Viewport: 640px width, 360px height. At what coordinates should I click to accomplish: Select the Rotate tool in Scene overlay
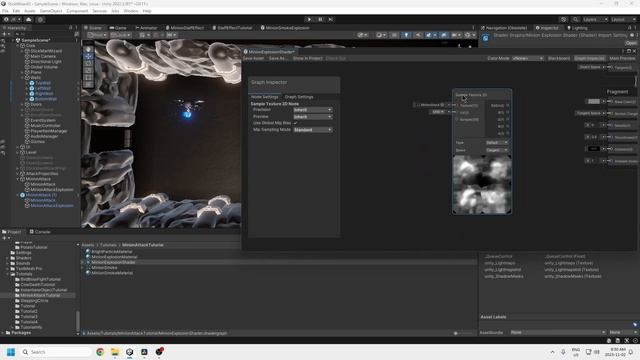click(88, 63)
